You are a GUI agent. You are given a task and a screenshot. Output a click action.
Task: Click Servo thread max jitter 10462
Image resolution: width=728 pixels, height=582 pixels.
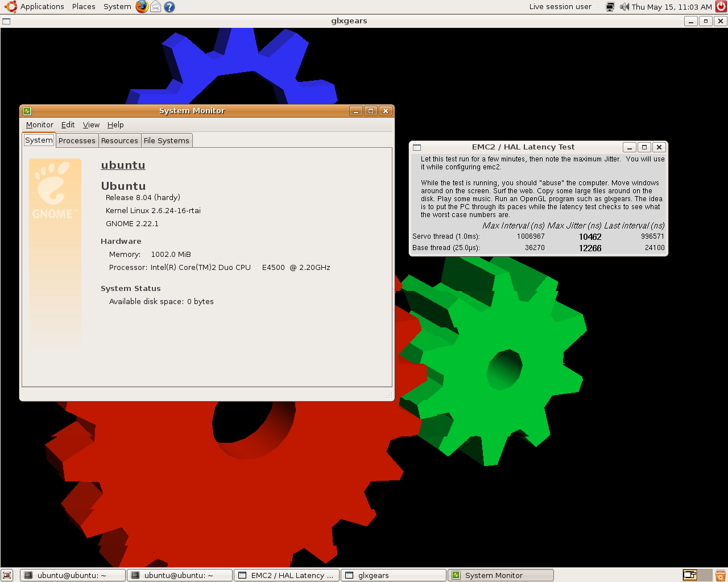590,237
